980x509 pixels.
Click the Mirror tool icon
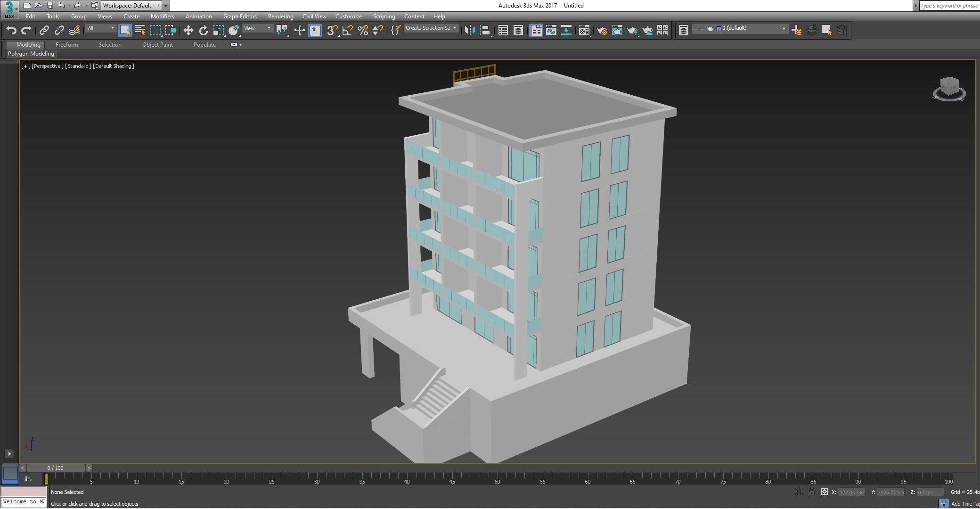click(470, 31)
